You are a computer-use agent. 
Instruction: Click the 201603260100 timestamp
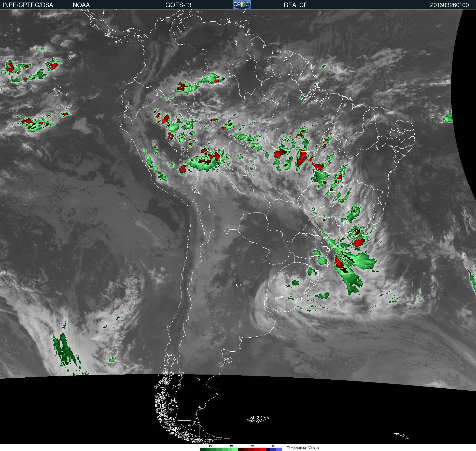[450, 5]
